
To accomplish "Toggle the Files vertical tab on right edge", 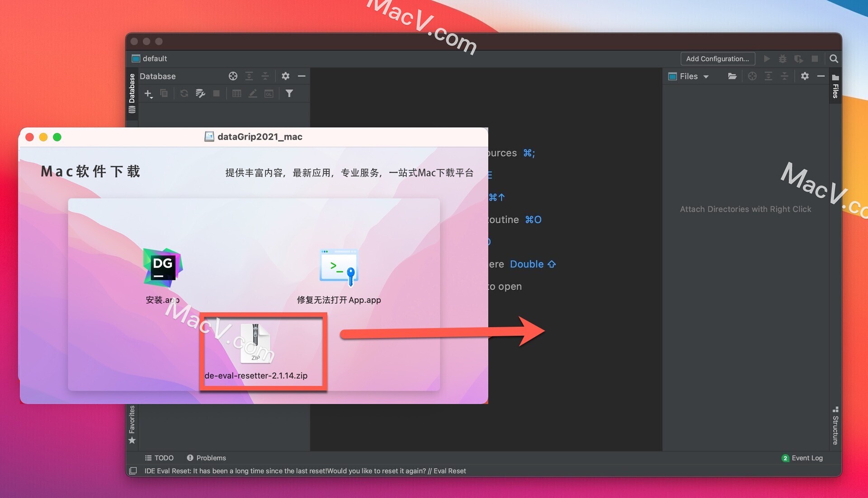I will click(835, 86).
